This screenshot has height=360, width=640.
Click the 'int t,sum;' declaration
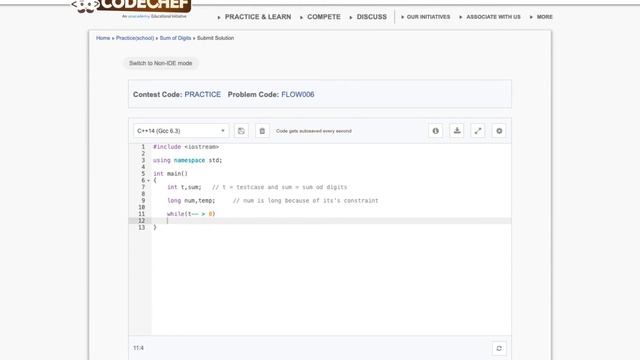tap(184, 187)
